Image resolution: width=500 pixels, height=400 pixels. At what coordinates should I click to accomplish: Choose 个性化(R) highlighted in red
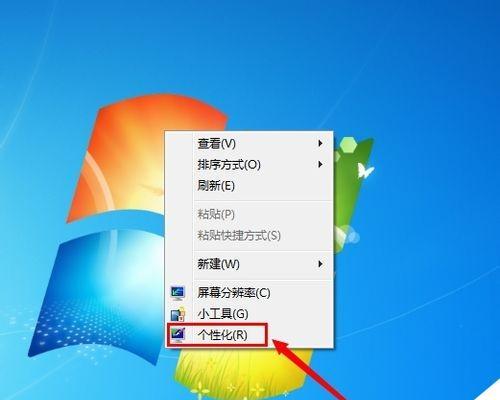217,335
